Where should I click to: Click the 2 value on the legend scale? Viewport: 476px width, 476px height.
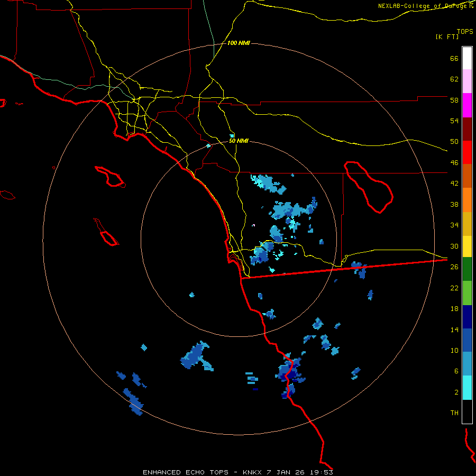(x=456, y=392)
